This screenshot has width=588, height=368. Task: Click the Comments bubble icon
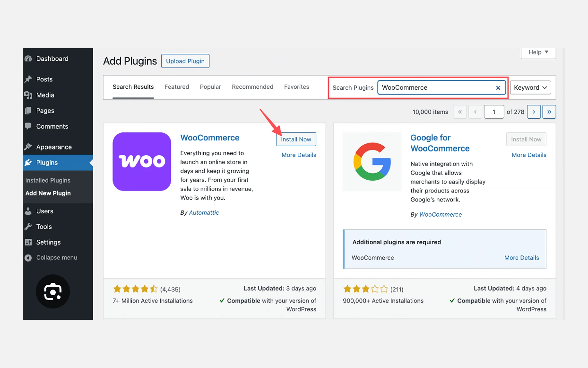click(x=28, y=126)
